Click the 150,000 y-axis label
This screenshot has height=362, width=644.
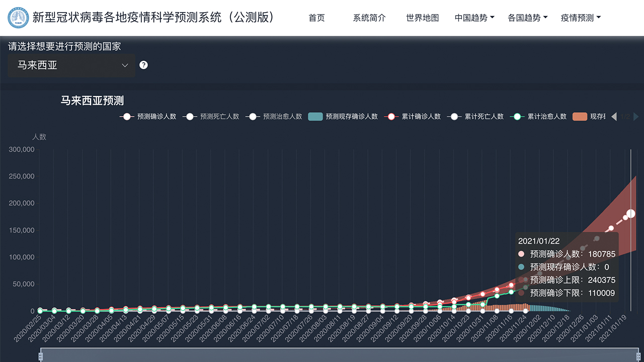[22, 230]
